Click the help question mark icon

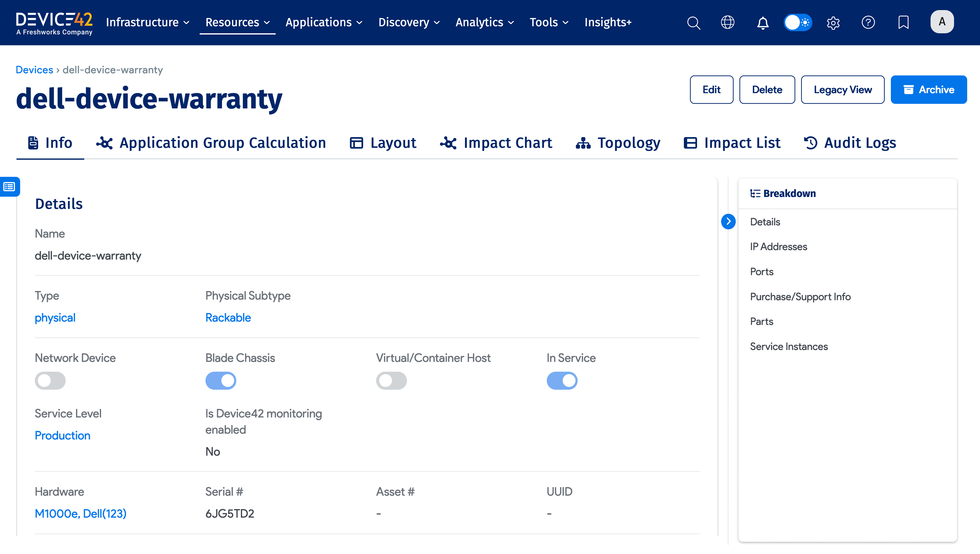[868, 23]
